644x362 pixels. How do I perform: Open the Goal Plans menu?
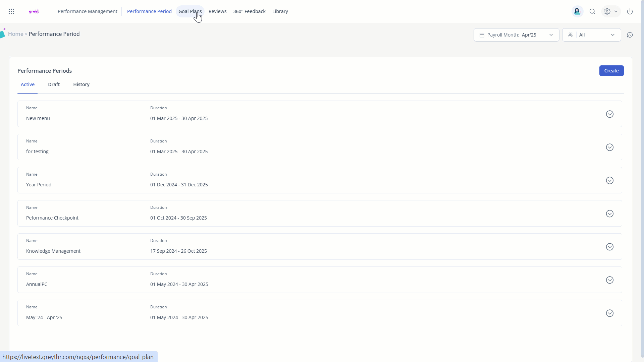pyautogui.click(x=190, y=11)
